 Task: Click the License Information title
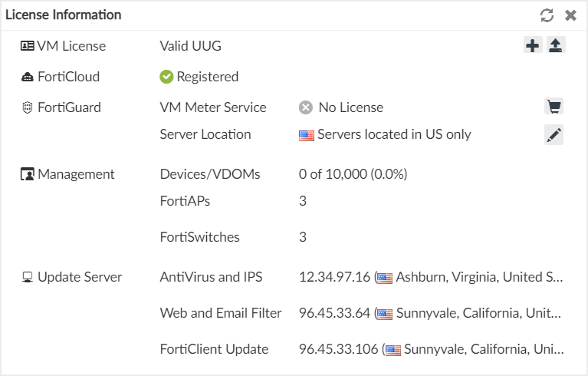[x=63, y=15]
